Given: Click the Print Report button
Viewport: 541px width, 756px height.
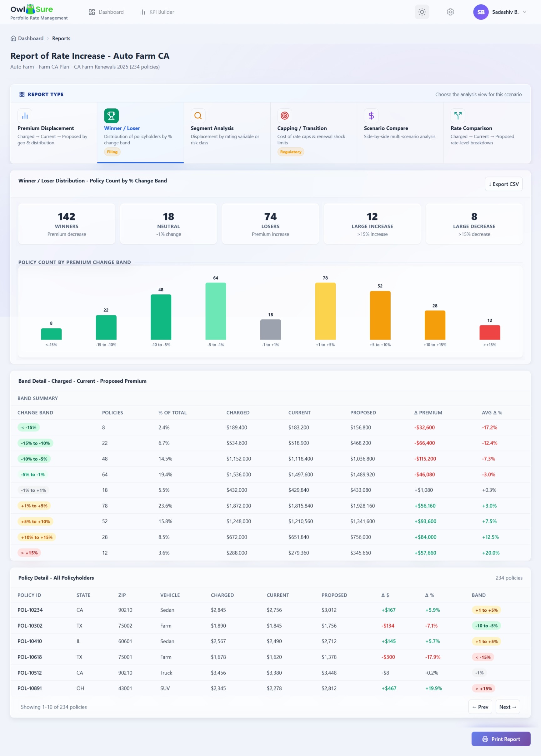Looking at the screenshot, I should (501, 739).
